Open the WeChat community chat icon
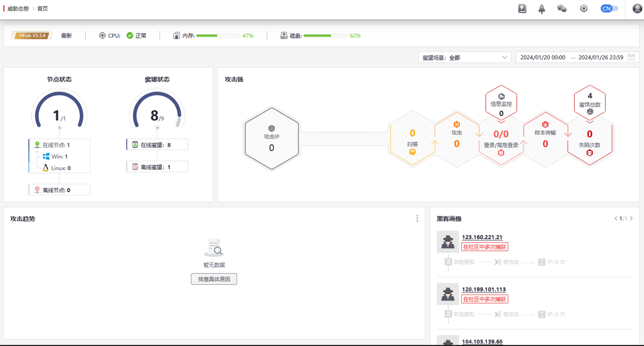 (x=562, y=8)
